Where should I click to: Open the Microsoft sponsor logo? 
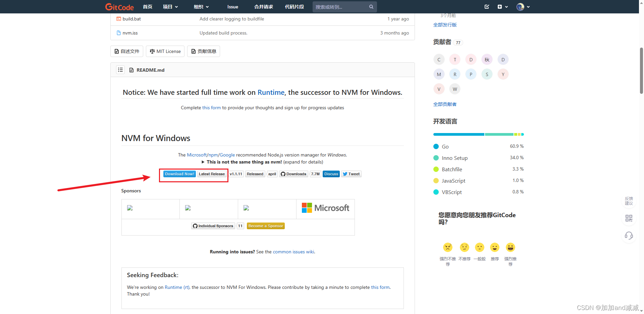tap(325, 208)
